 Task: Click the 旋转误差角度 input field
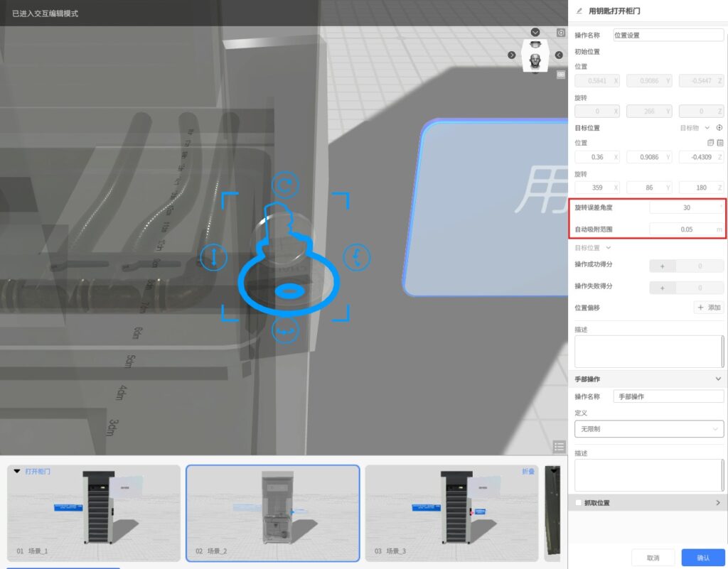[x=686, y=207]
